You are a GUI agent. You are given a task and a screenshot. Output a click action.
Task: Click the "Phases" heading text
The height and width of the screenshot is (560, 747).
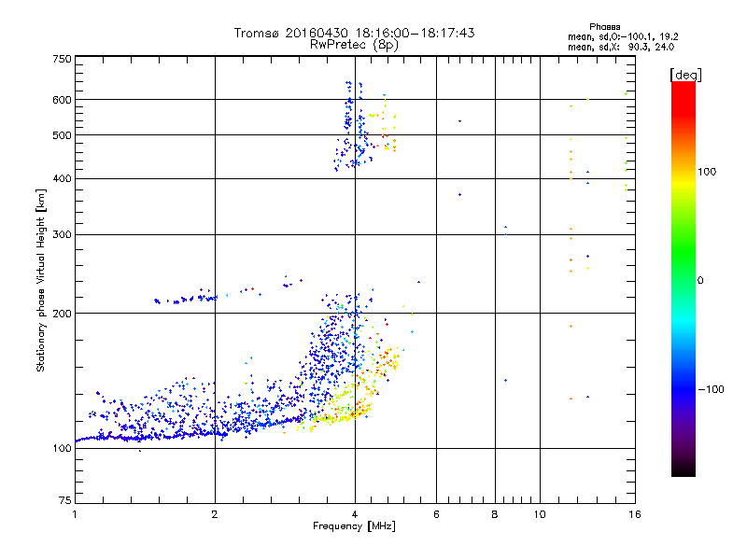[604, 27]
